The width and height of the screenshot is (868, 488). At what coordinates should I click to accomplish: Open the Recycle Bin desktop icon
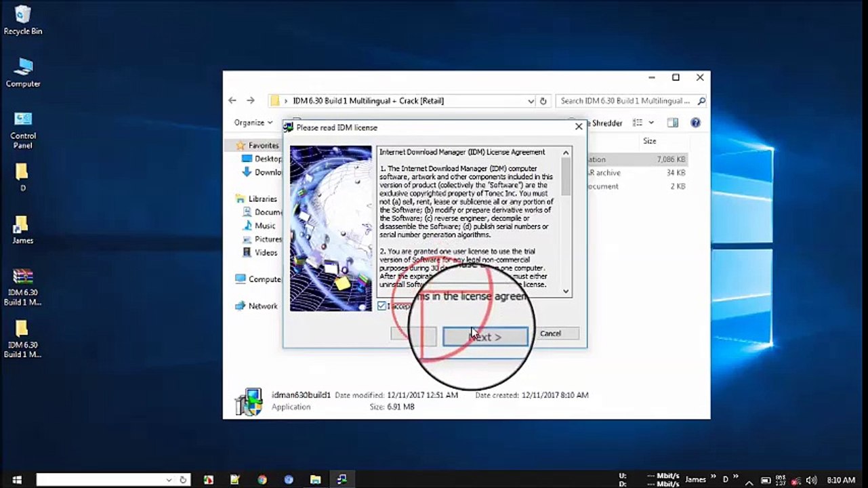(x=23, y=20)
